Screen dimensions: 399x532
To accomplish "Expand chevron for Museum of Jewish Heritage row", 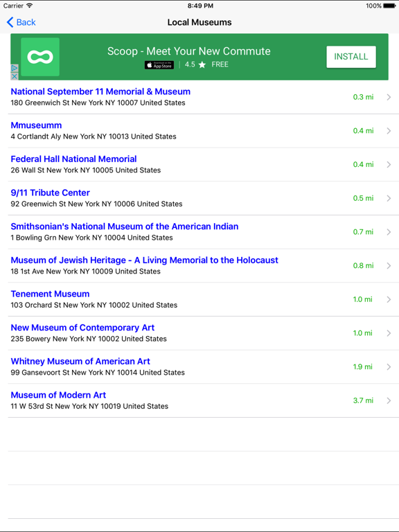I will (389, 266).
